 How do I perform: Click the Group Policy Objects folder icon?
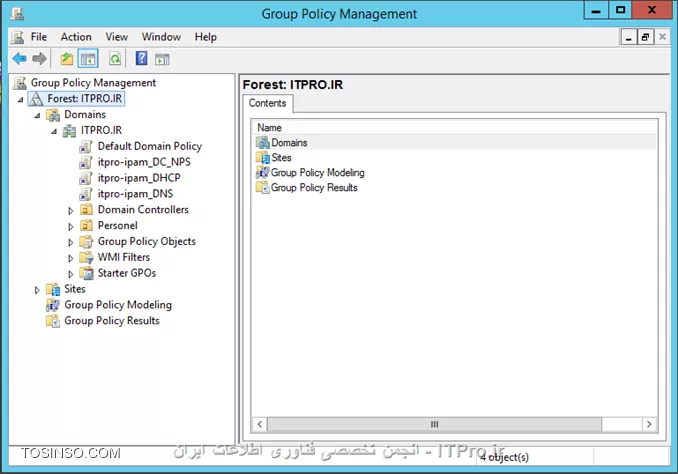coord(86,242)
